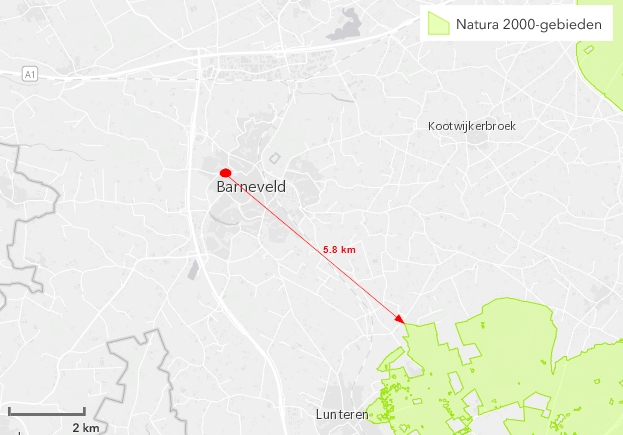The width and height of the screenshot is (623, 435).
Task: Click the 5.8 km distance label
Action: [x=339, y=249]
